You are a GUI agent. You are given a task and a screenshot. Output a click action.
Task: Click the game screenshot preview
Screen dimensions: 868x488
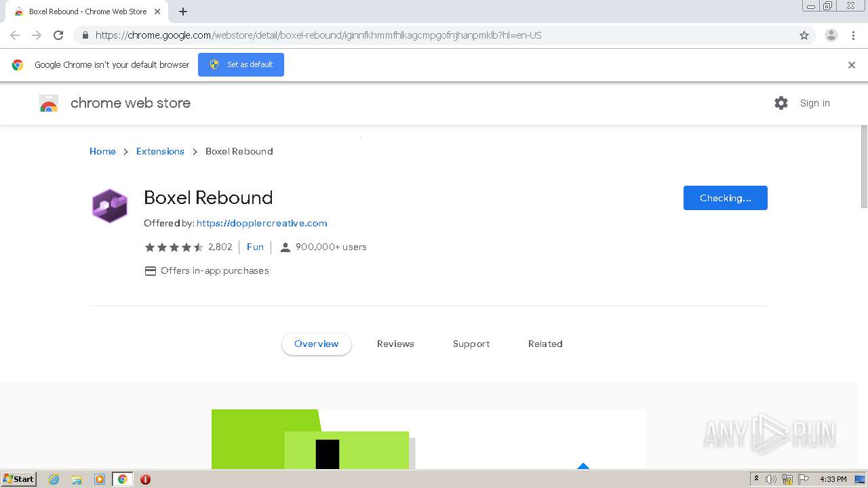click(x=429, y=439)
